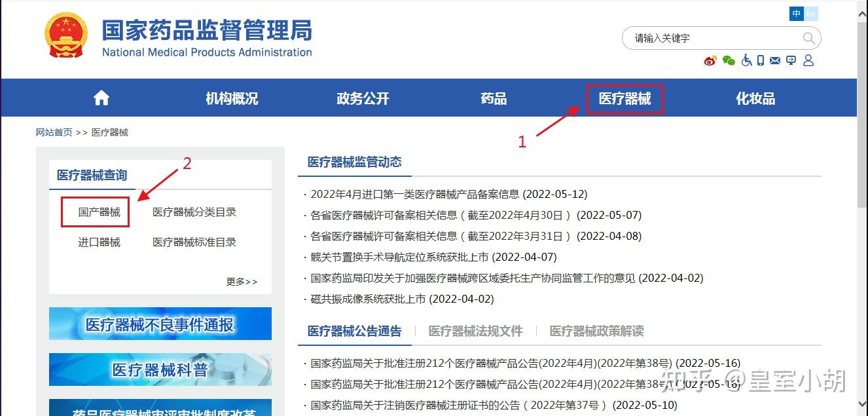Image resolution: width=868 pixels, height=416 pixels.
Task: Click the 医疗器械 breadcrumb entry
Action: click(110, 132)
